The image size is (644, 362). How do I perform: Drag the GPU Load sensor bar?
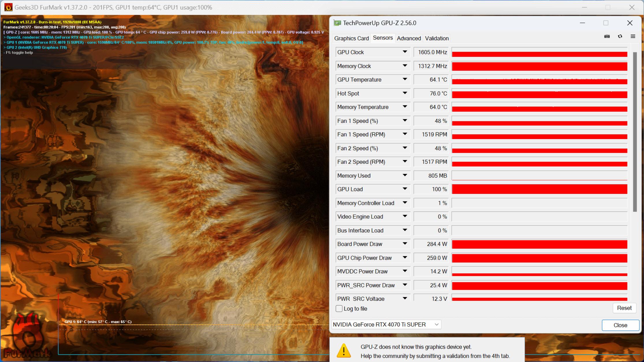pos(540,189)
